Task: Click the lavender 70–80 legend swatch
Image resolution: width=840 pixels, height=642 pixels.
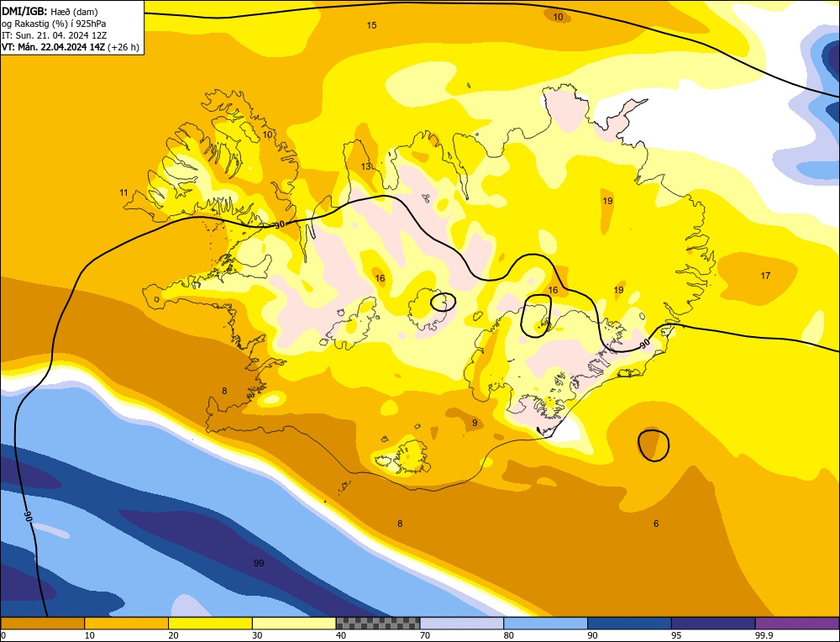Action: point(462,623)
